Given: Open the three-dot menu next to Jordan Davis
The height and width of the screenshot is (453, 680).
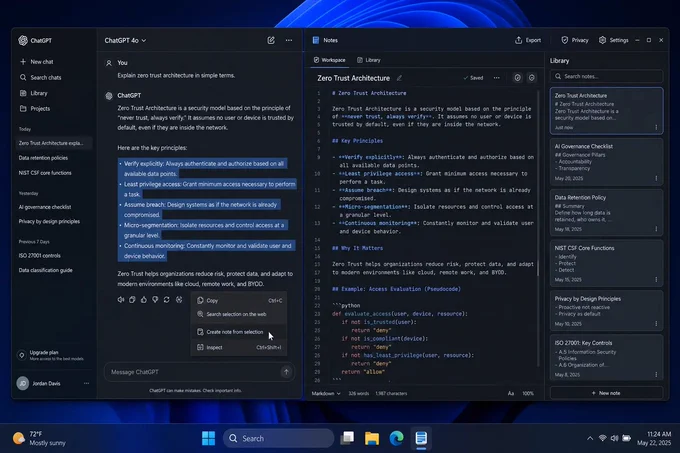Looking at the screenshot, I should (86, 383).
